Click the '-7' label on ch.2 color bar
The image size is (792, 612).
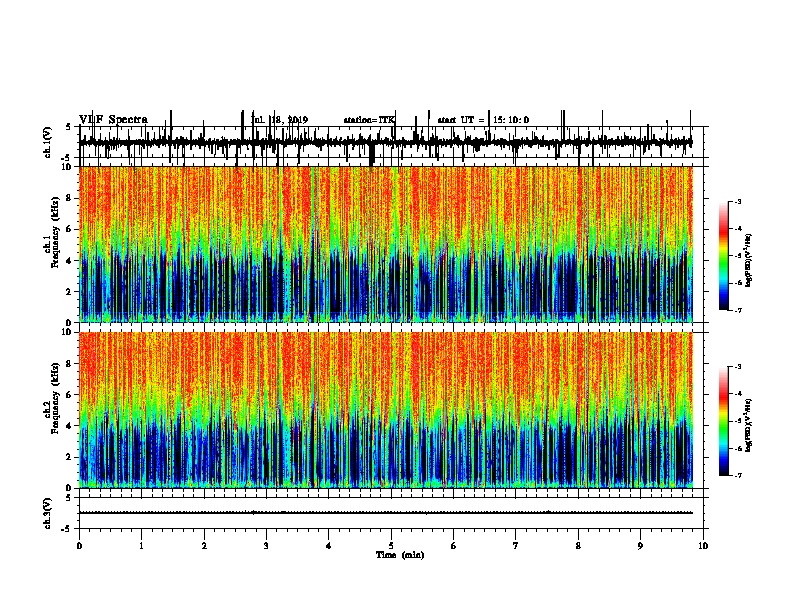click(737, 475)
